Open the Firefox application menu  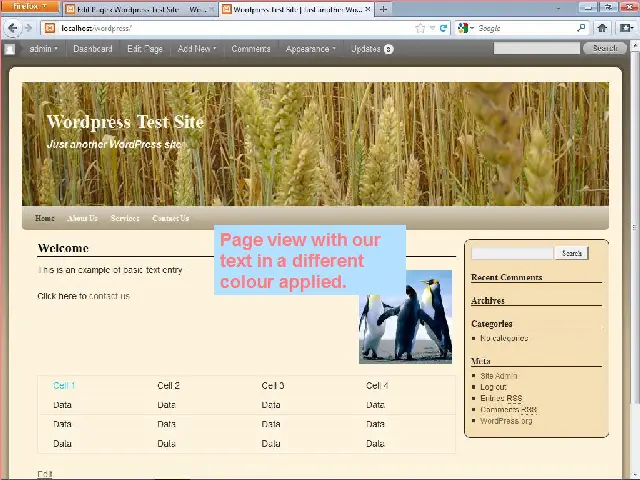tap(30, 7)
